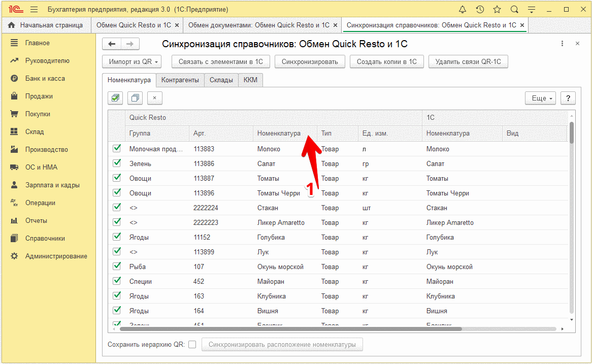The width and height of the screenshot is (592, 364).
Task: Select the Рыба group cell
Action: tap(157, 267)
